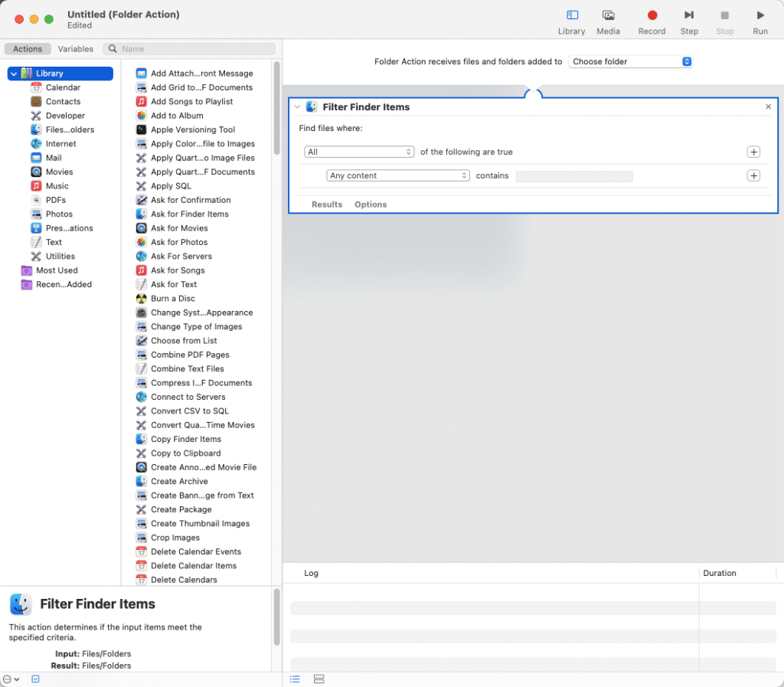Remove the Filter Finder Items action

coord(768,106)
